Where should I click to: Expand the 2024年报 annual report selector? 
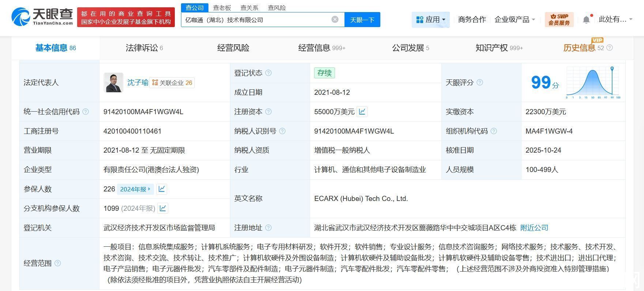tap(135, 189)
